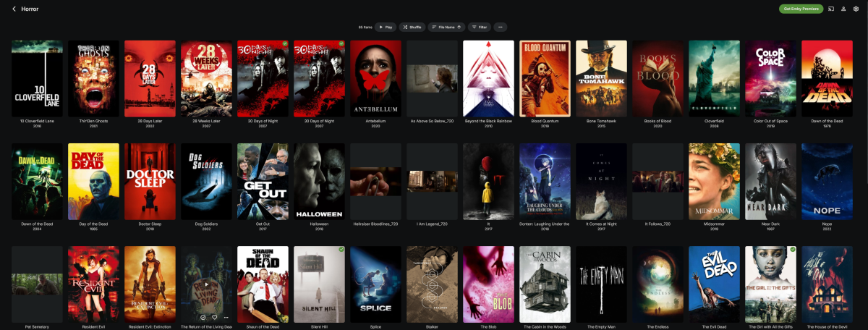Open the Dog Soldiers poster
This screenshot has width=868, height=330.
click(206, 181)
